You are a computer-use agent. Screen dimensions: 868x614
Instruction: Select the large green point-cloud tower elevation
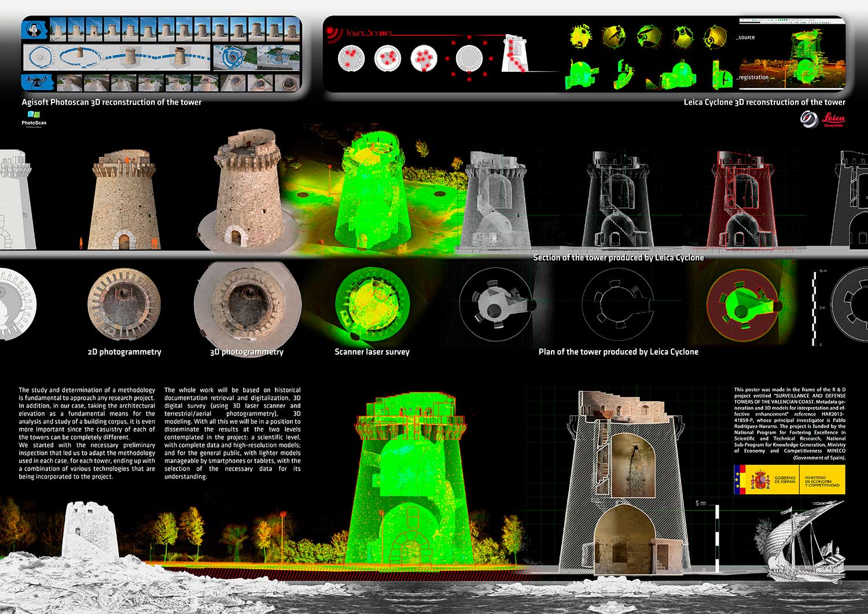[409, 480]
